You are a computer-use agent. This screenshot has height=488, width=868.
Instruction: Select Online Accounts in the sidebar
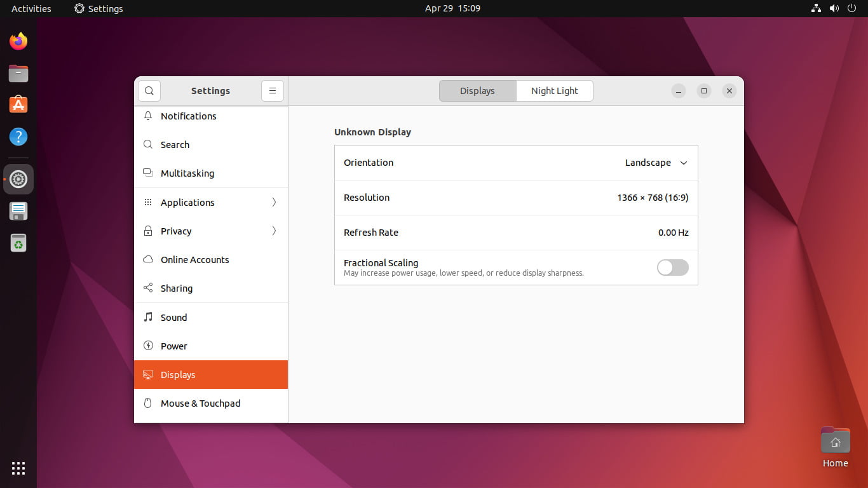(195, 259)
